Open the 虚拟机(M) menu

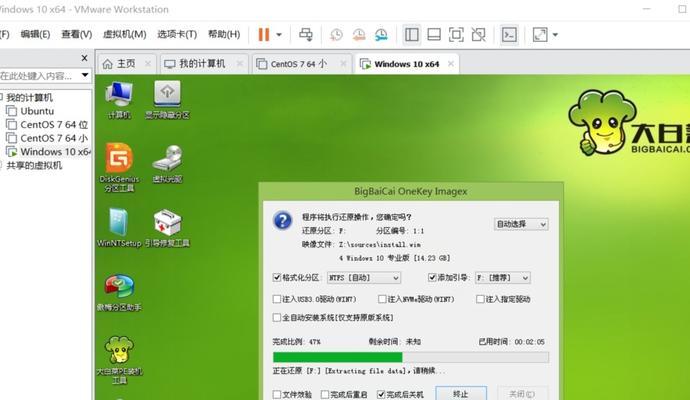(x=125, y=34)
